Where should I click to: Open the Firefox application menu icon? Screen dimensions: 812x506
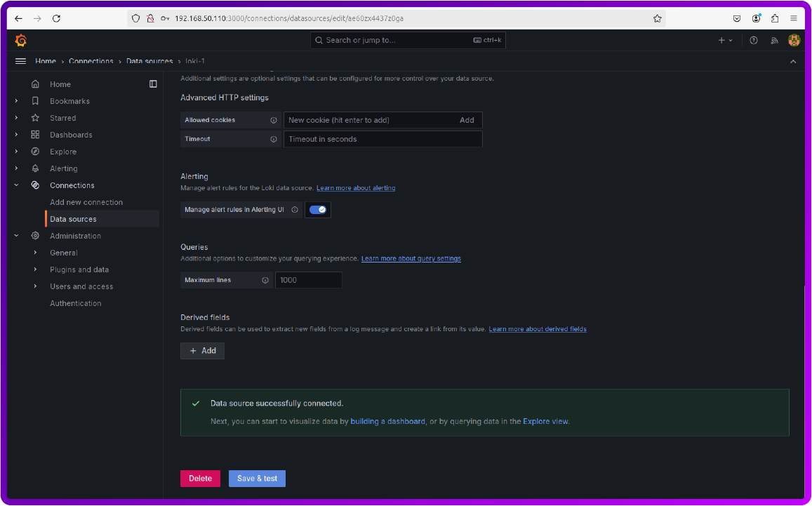point(793,19)
